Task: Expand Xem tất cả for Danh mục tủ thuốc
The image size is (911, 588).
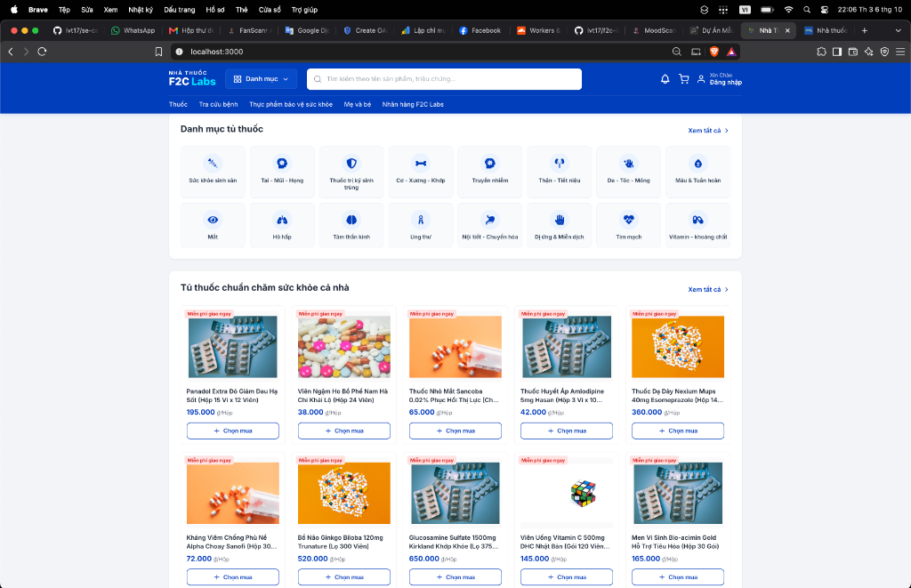Action: pos(707,131)
